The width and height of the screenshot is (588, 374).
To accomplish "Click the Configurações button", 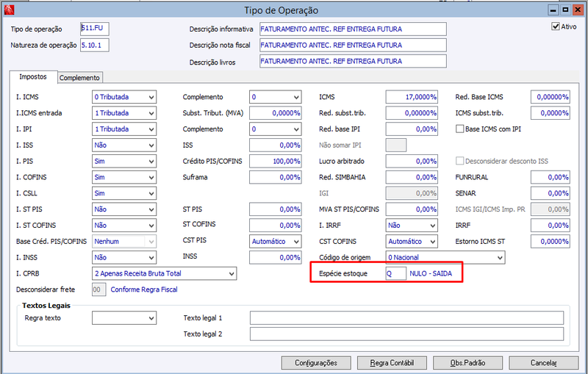I will tap(316, 363).
